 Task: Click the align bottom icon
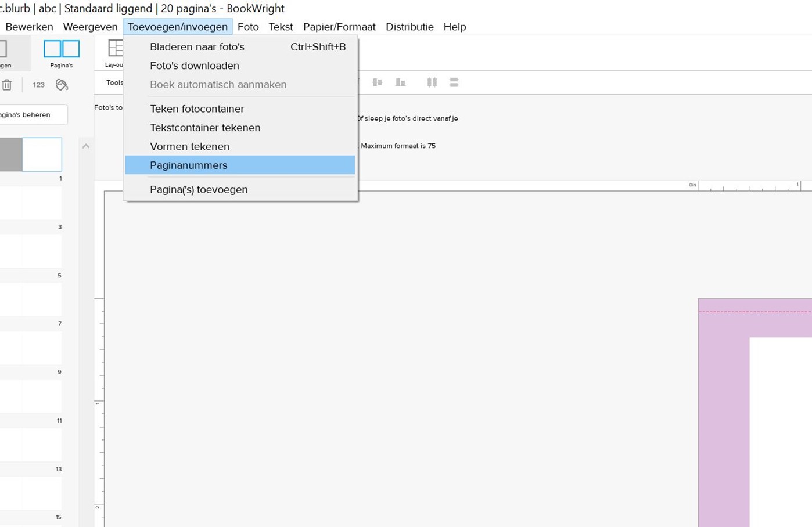tap(400, 82)
